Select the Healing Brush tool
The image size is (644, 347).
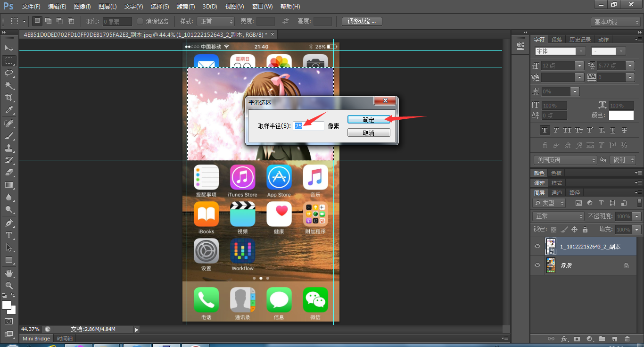[8, 124]
